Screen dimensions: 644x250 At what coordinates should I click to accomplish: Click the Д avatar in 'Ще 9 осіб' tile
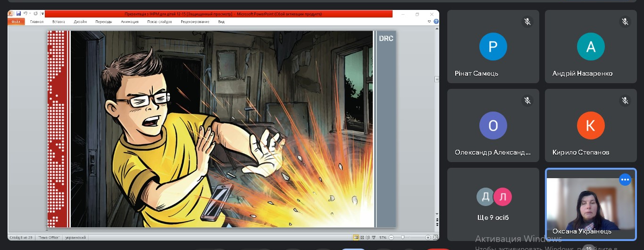[x=485, y=197]
